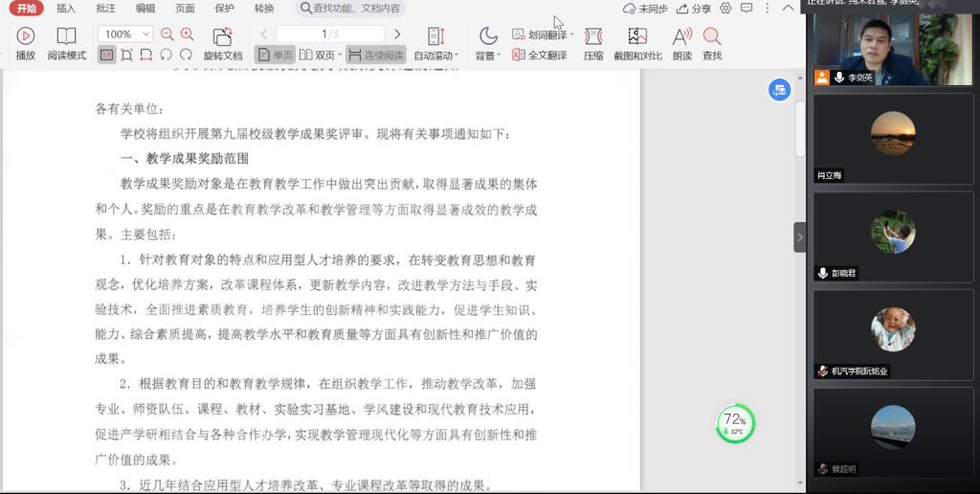Expand the 背景 background dropdown
The width and height of the screenshot is (980, 494).
488,56
